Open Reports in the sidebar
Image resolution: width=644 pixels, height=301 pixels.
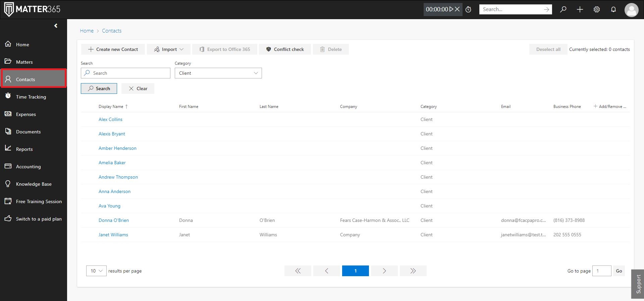click(34, 149)
